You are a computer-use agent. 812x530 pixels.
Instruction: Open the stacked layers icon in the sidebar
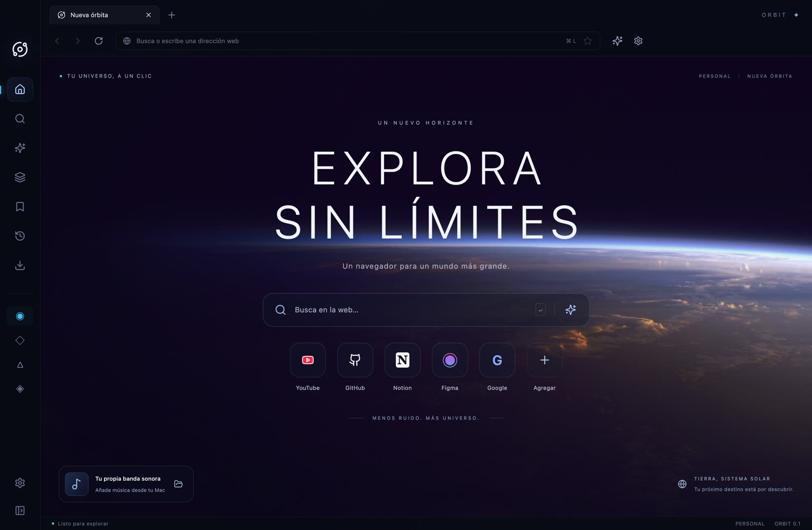[x=20, y=177]
